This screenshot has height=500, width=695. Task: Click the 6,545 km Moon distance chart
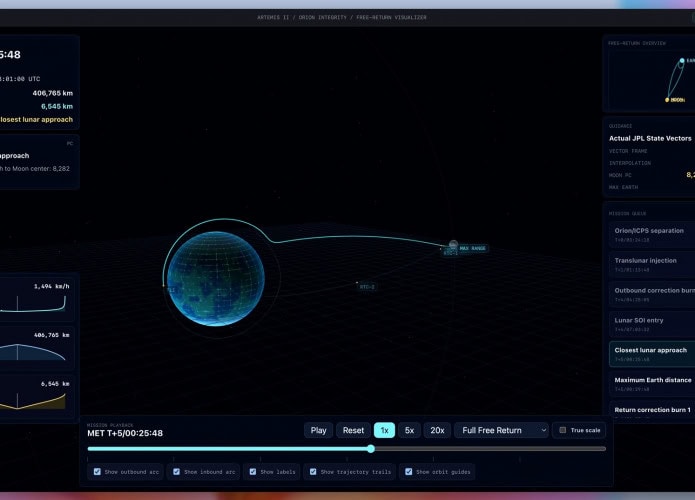pos(35,396)
